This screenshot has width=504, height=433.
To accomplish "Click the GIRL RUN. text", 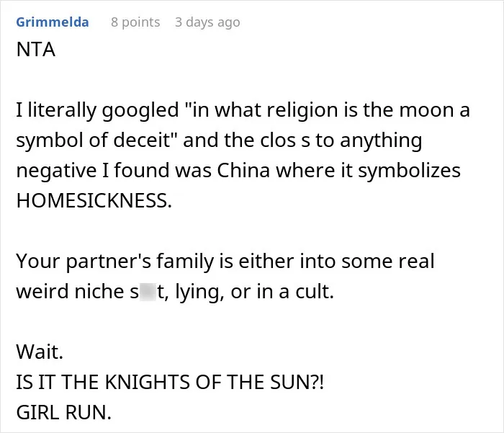I will 63,412.
